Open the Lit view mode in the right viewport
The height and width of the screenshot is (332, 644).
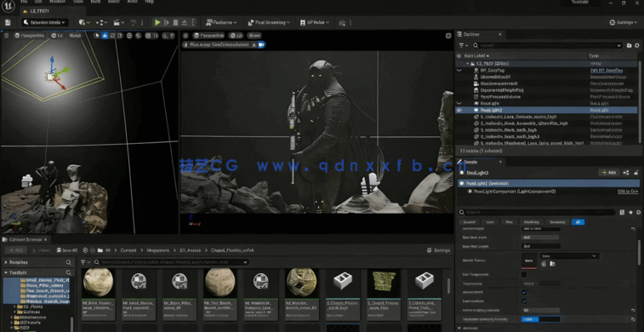point(236,36)
